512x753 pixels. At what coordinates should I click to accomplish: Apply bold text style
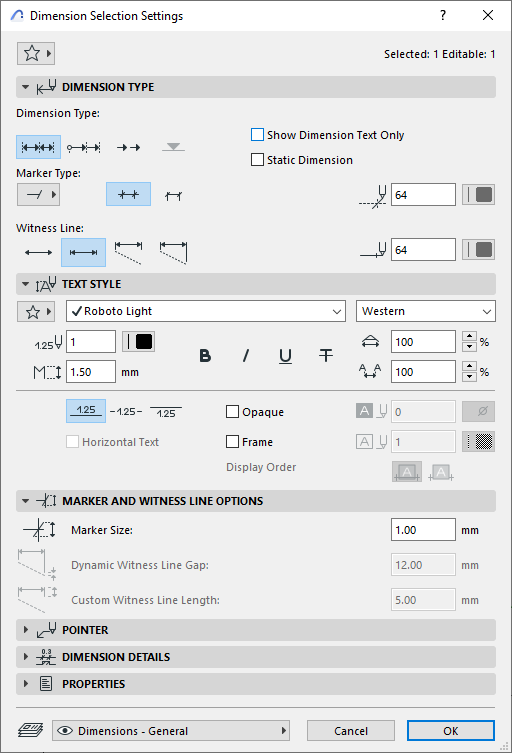[205, 356]
